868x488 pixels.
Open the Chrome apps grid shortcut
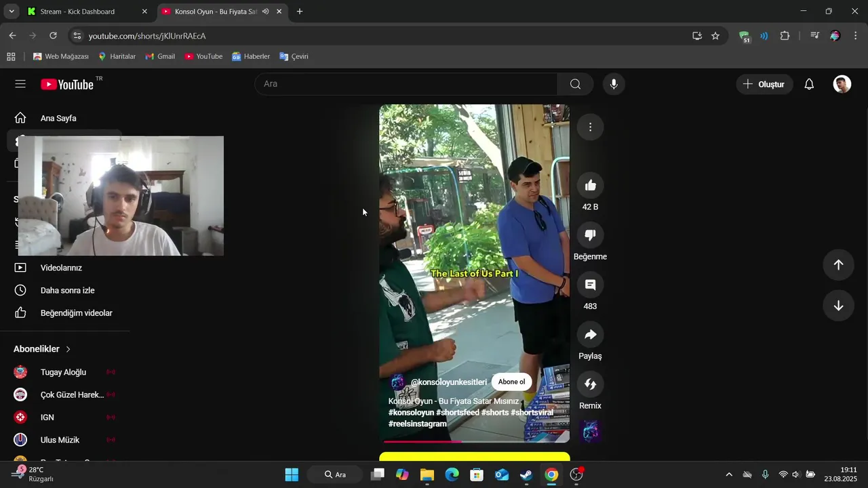[11, 56]
